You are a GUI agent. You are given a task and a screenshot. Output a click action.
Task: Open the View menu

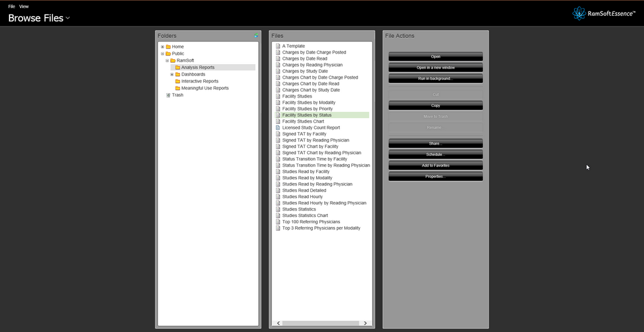point(24,6)
